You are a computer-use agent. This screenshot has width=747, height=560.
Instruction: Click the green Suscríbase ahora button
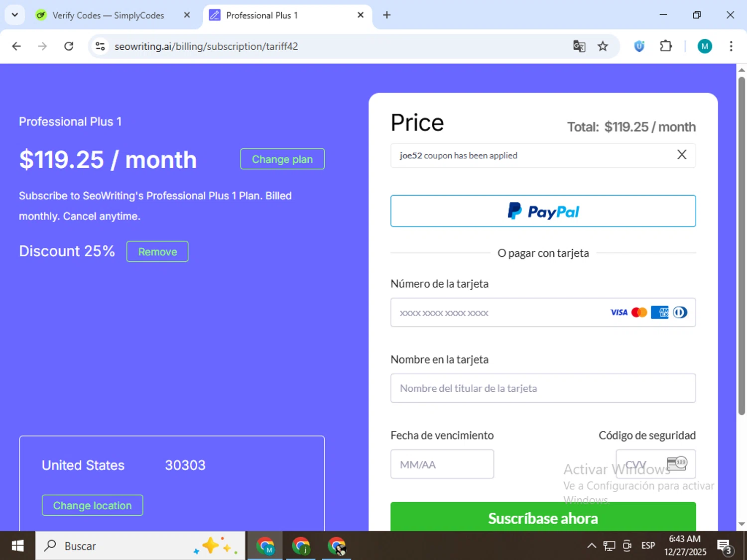[543, 518]
